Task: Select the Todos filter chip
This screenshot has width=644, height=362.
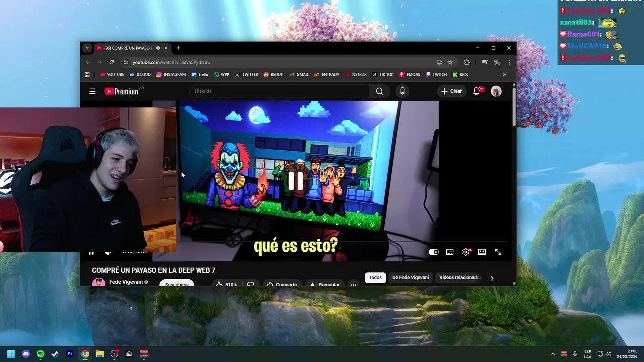Action: (x=375, y=278)
